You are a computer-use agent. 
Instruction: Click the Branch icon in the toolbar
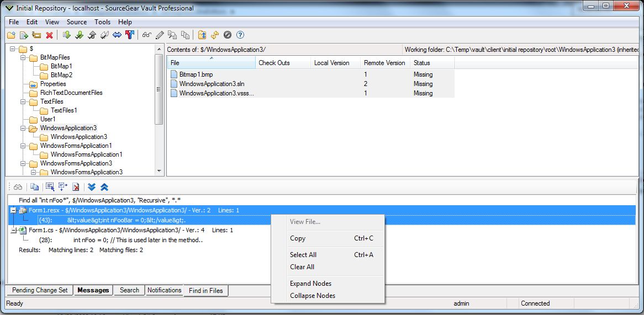(x=130, y=35)
